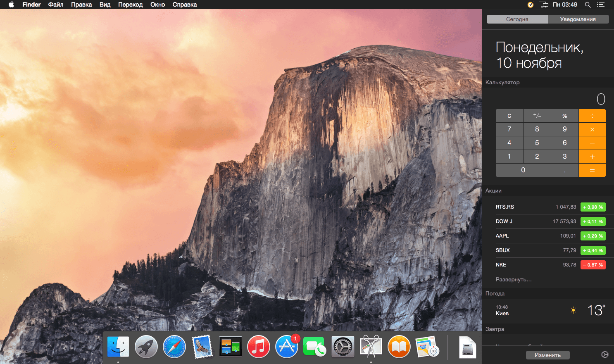Open Launchpad from the Dock

(x=146, y=346)
